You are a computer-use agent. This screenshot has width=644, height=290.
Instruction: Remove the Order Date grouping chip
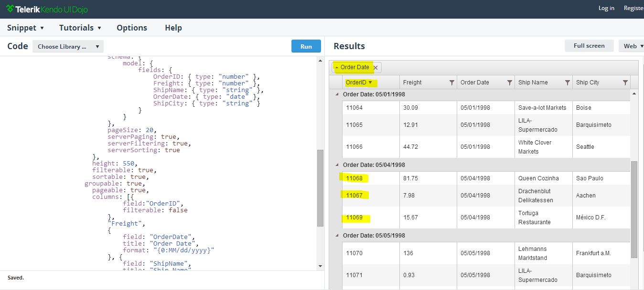coord(376,68)
